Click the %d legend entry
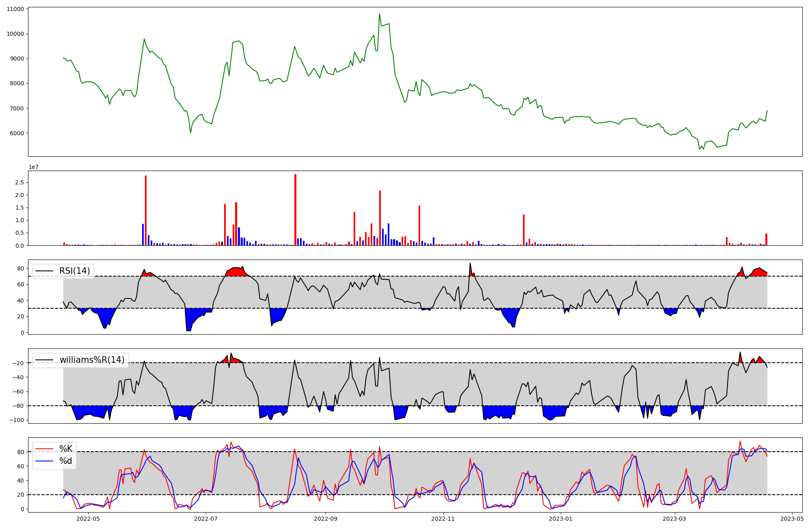This screenshot has width=812, height=528. (66, 461)
